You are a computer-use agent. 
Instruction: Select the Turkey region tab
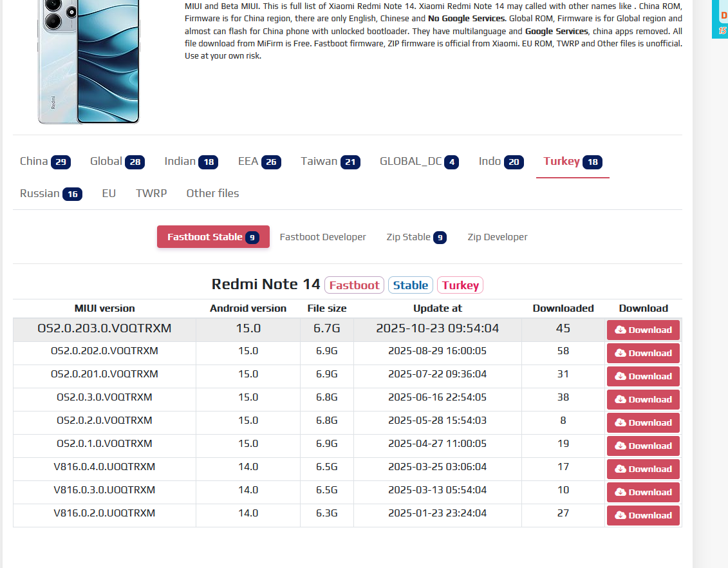coord(572,162)
